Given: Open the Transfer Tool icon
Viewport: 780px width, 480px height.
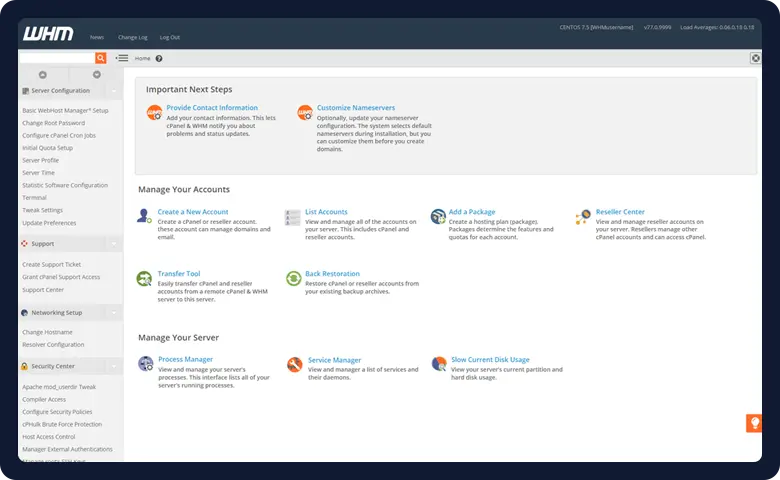Looking at the screenshot, I should 145,278.
